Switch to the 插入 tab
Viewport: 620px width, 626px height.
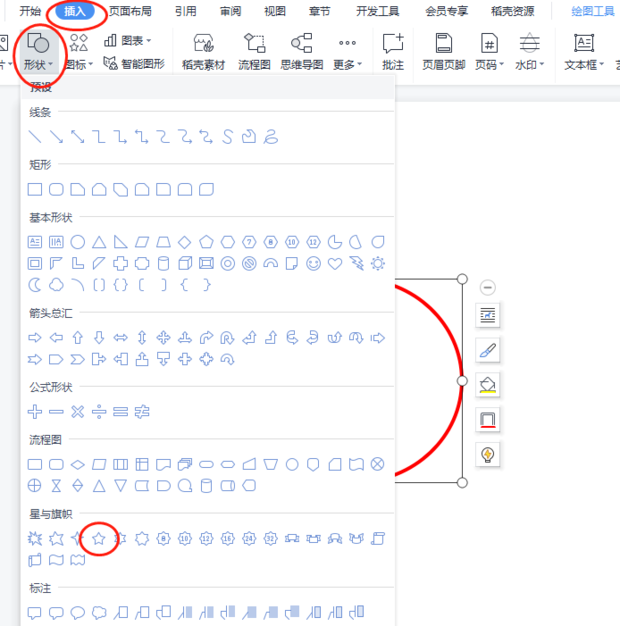point(75,11)
